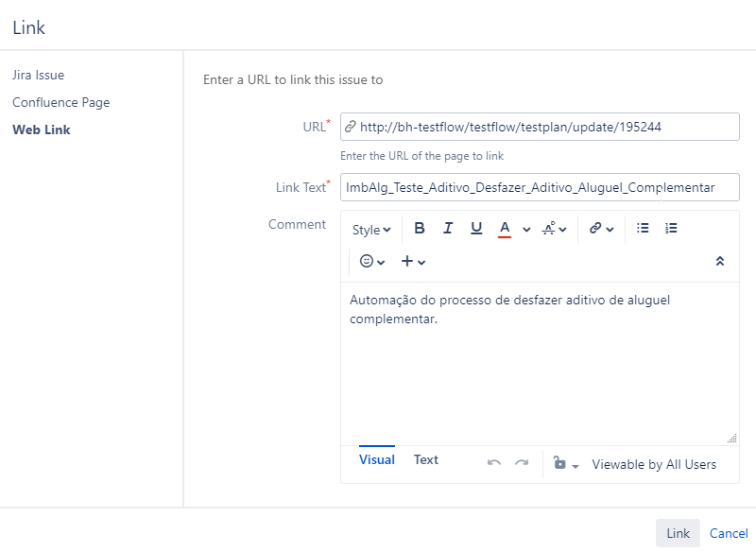756x552 pixels.
Task: Open the insert plus menu
Action: coord(413,262)
